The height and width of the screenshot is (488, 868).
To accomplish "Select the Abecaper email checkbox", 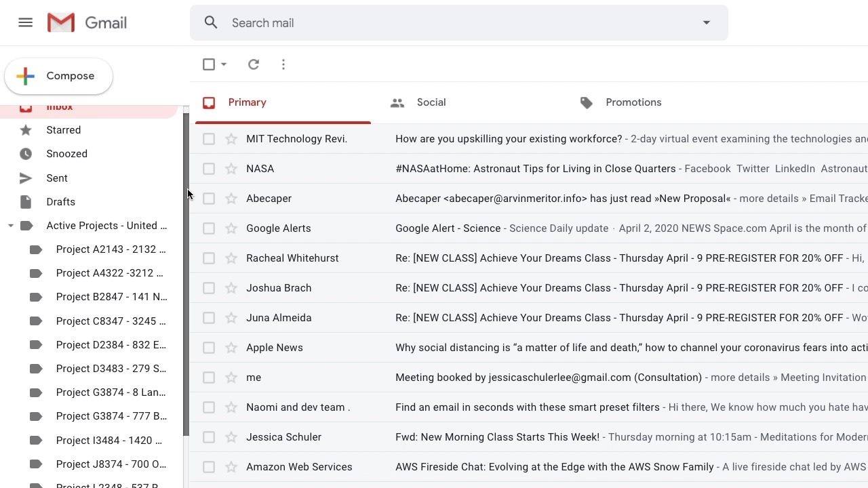I will click(x=209, y=199).
